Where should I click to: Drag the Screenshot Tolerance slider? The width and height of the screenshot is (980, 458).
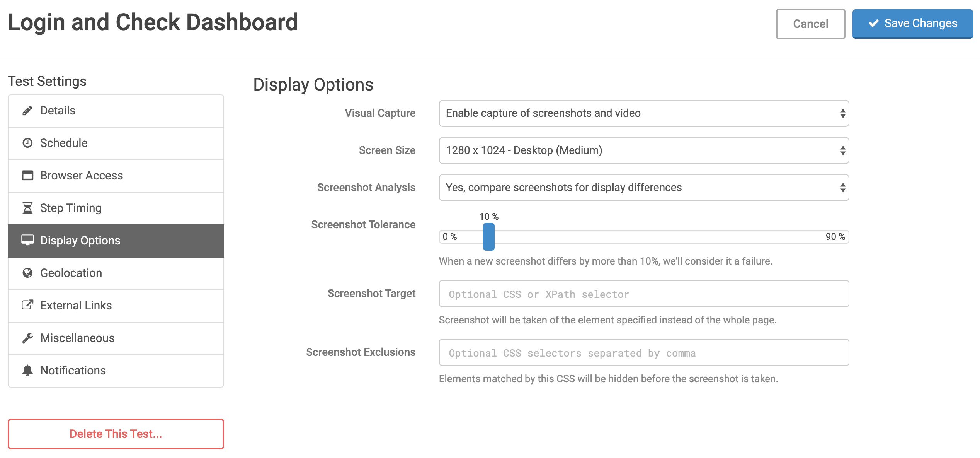pos(488,236)
